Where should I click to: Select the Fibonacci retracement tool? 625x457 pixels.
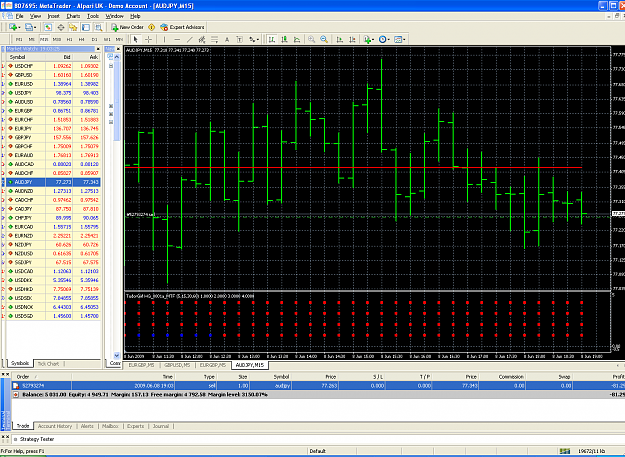click(x=214, y=39)
